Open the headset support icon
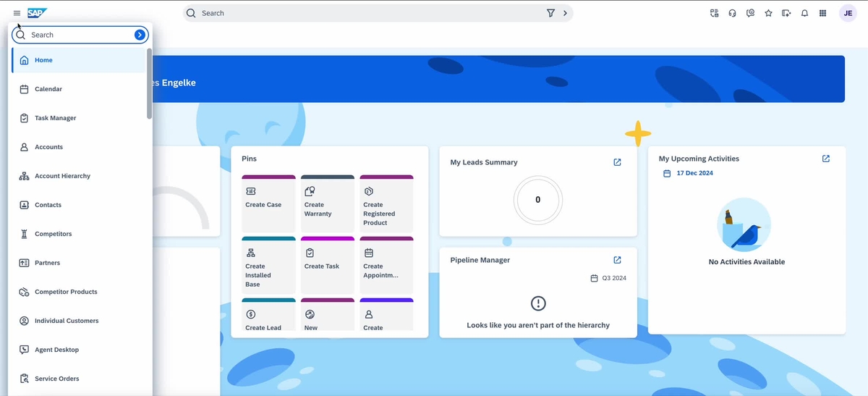Image resolution: width=868 pixels, height=396 pixels. [732, 13]
